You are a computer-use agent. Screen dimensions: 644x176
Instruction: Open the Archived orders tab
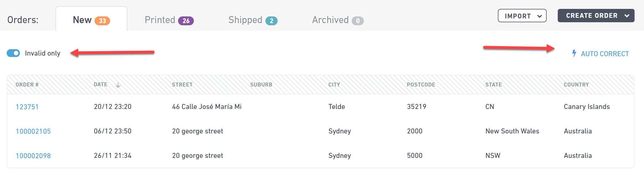point(338,20)
